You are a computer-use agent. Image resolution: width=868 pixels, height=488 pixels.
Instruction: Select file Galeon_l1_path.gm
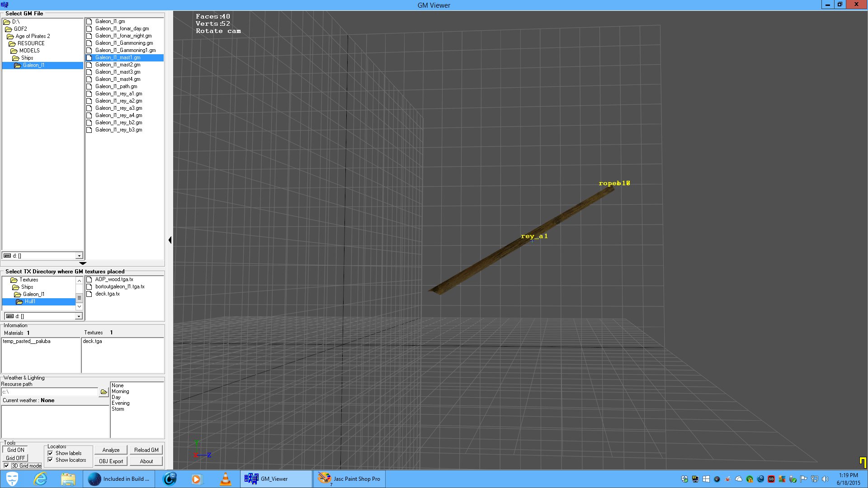(116, 86)
